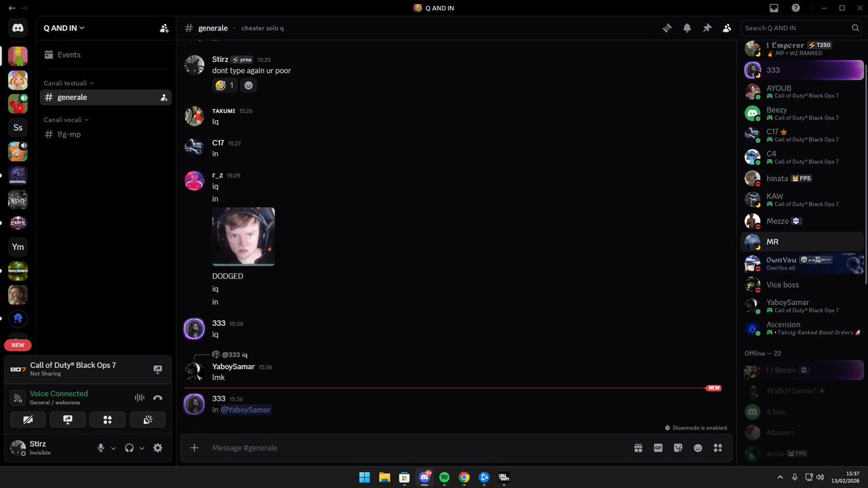Open User Settings gear icon

click(x=158, y=448)
